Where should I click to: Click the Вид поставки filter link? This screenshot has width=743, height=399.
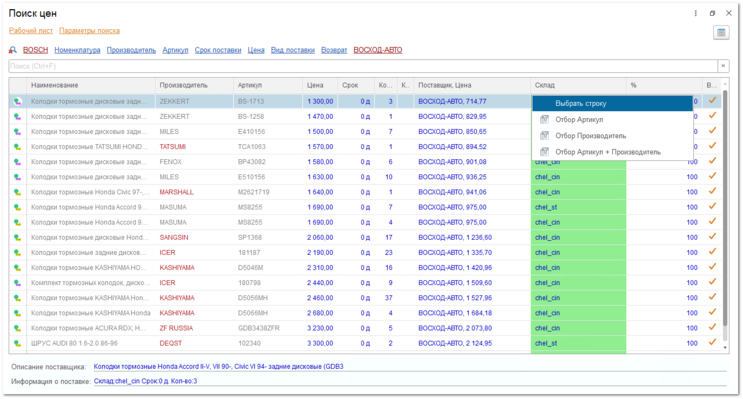tap(293, 50)
